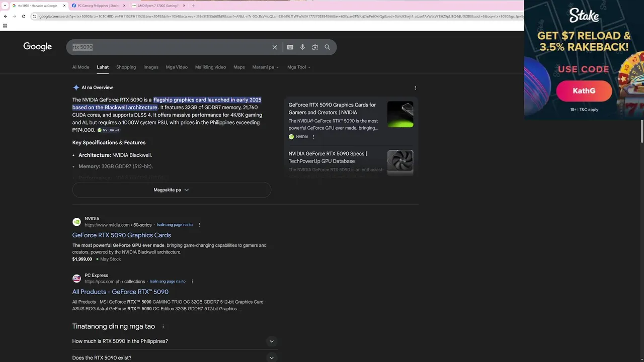Click the page vertical scrollbar thumb
The height and width of the screenshot is (362, 644).
[641, 132]
